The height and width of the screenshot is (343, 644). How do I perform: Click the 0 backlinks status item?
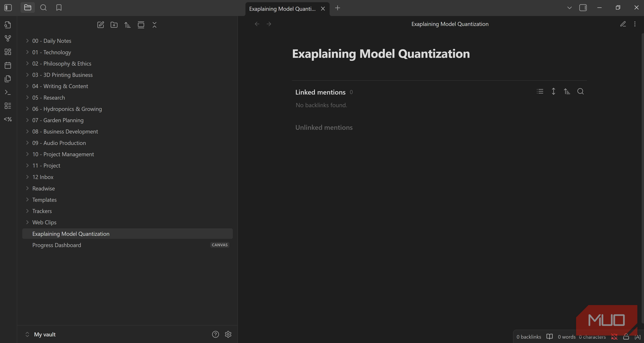pos(529,337)
